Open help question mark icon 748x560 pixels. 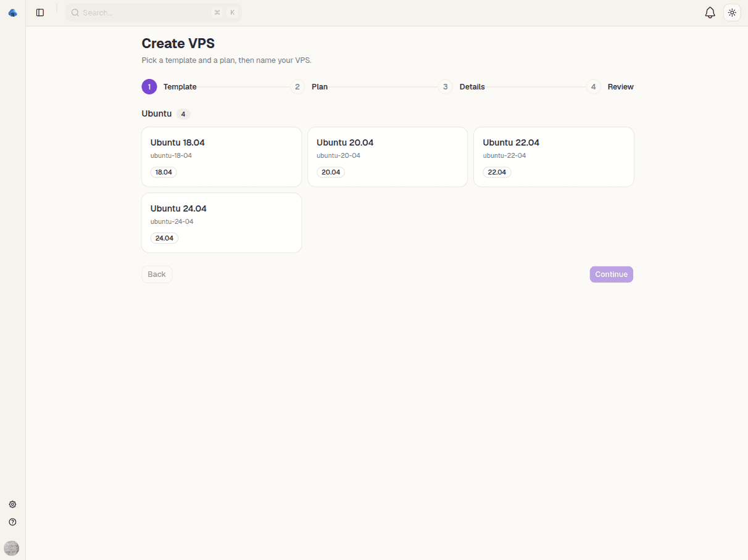(12, 522)
